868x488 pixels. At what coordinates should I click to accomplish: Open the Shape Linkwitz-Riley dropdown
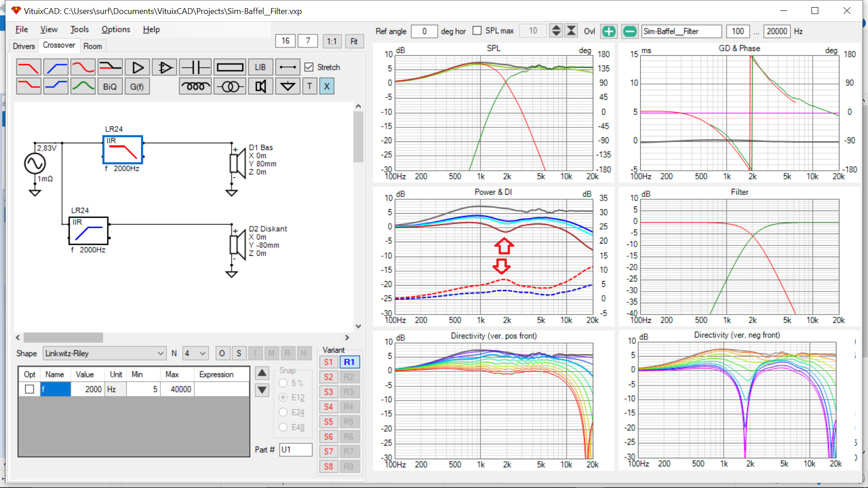point(105,353)
